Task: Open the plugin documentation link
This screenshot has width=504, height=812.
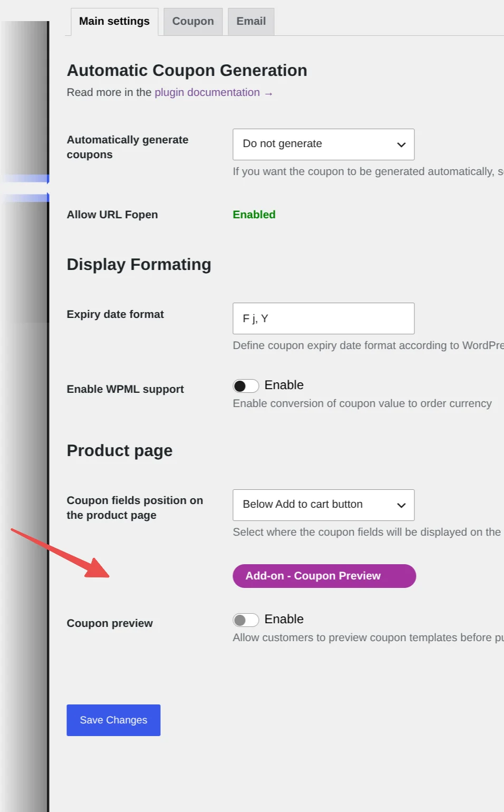Action: click(214, 92)
